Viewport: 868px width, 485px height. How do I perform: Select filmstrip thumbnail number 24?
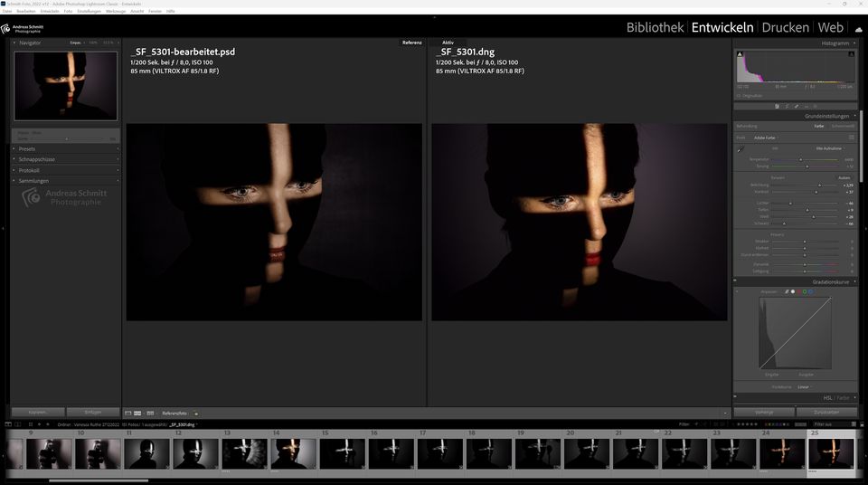pos(781,454)
